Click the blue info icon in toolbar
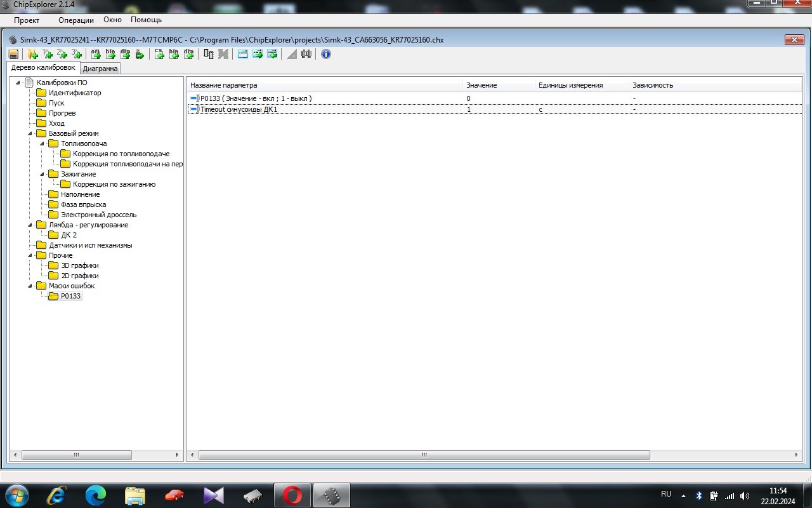Viewport: 812px width, 508px height. coord(326,55)
